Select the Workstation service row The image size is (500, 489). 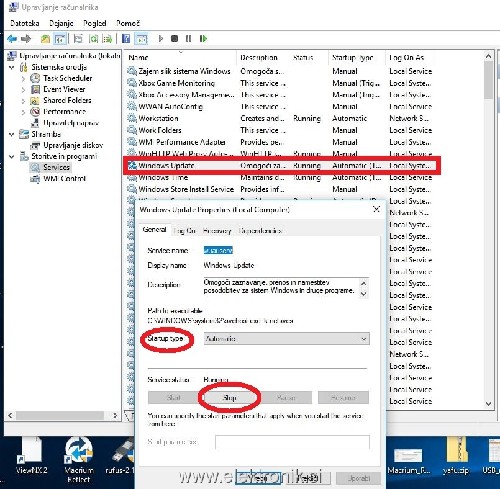pos(280,118)
